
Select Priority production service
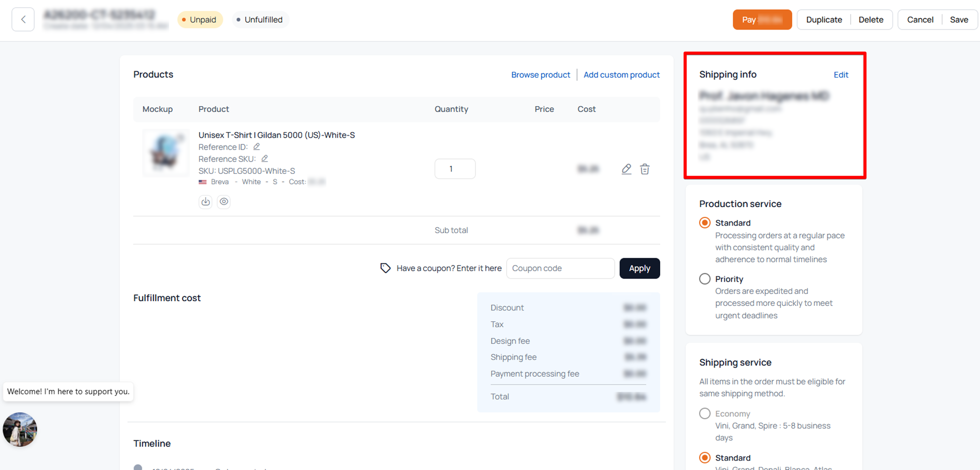(x=705, y=279)
